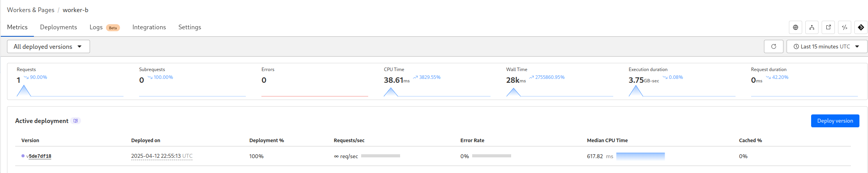Go to the Integrations tab

point(149,27)
